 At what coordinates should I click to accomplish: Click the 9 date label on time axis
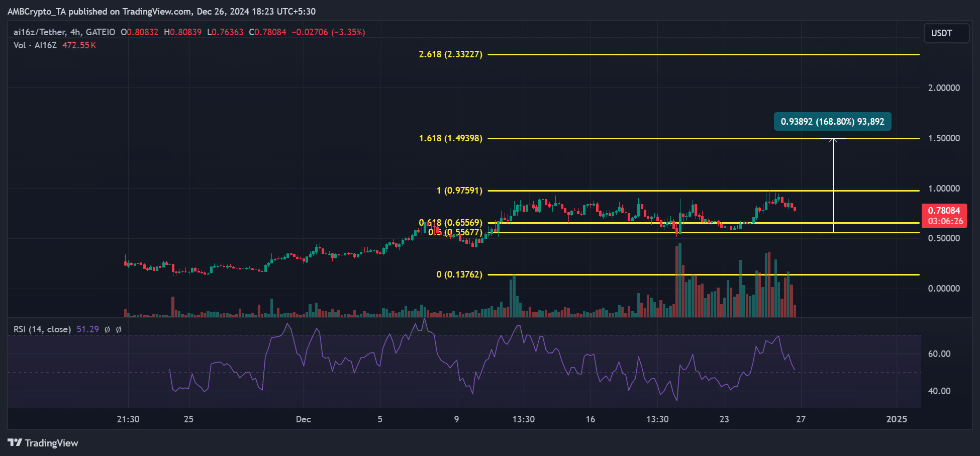[x=456, y=419]
